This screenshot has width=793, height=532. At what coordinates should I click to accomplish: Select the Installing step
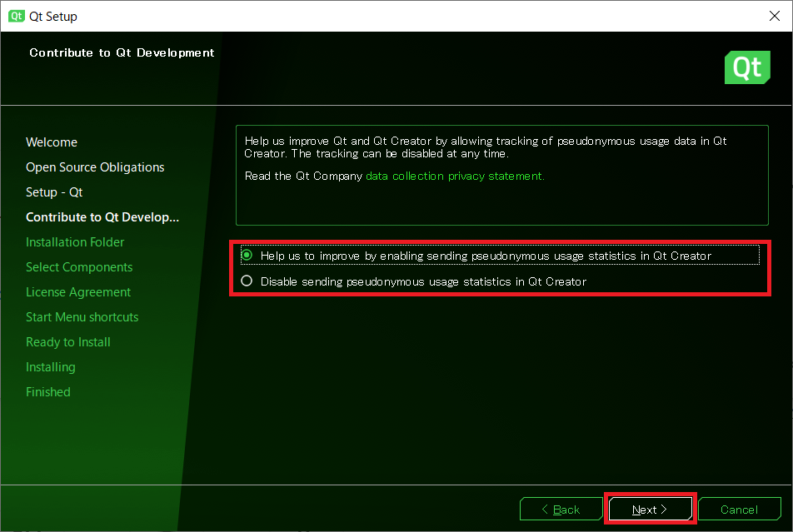click(51, 367)
